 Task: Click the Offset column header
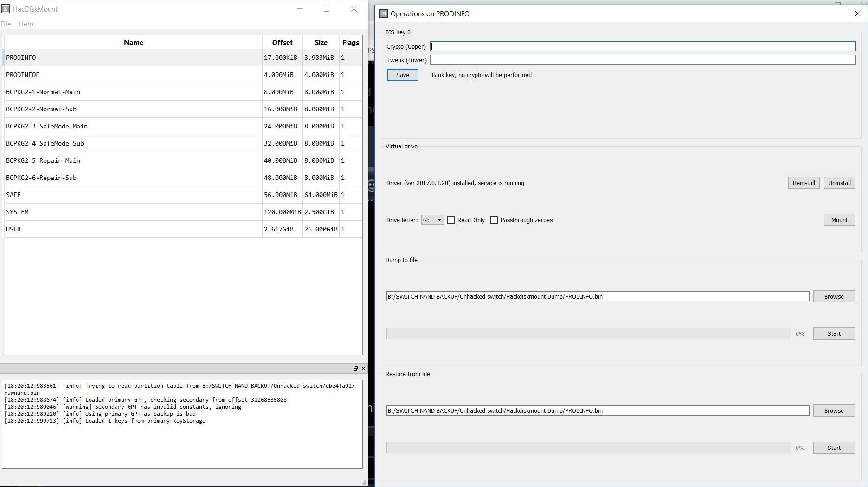[x=283, y=43]
